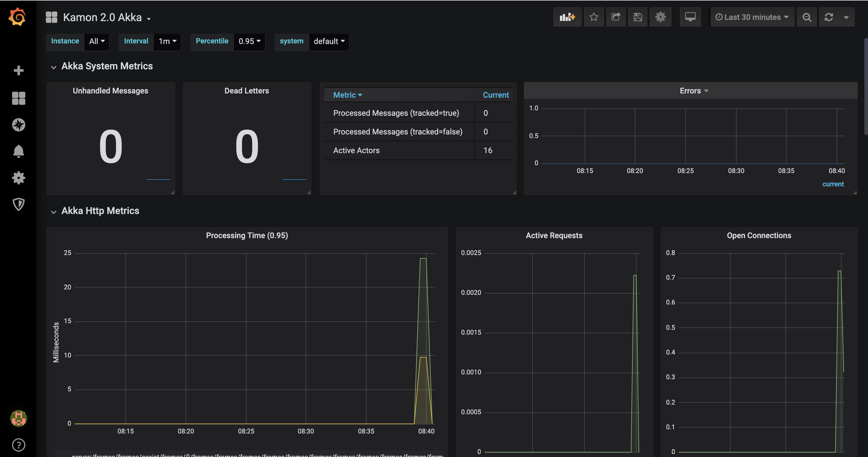The image size is (868, 457).
Task: Open the Percentile 0.95 dropdown
Action: [249, 42]
